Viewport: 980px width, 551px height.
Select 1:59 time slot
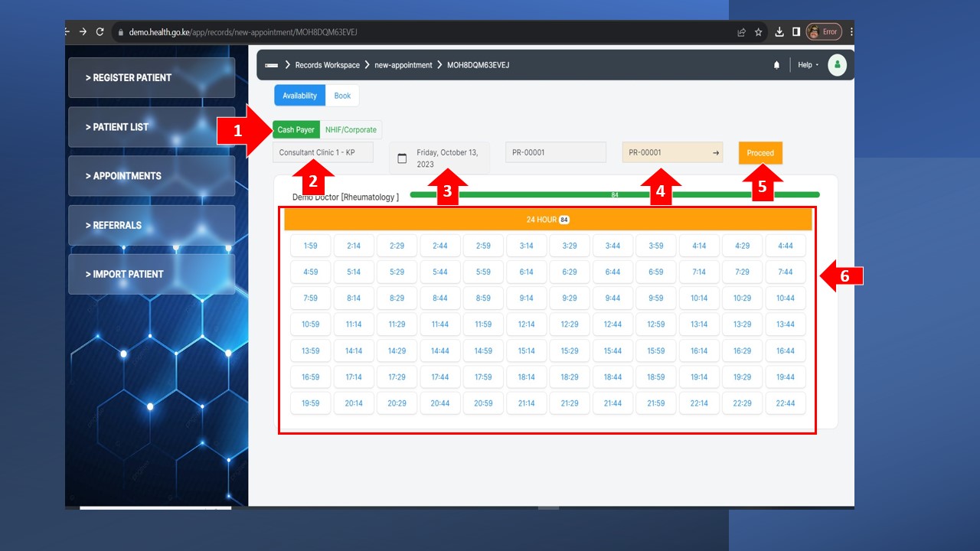(x=310, y=246)
